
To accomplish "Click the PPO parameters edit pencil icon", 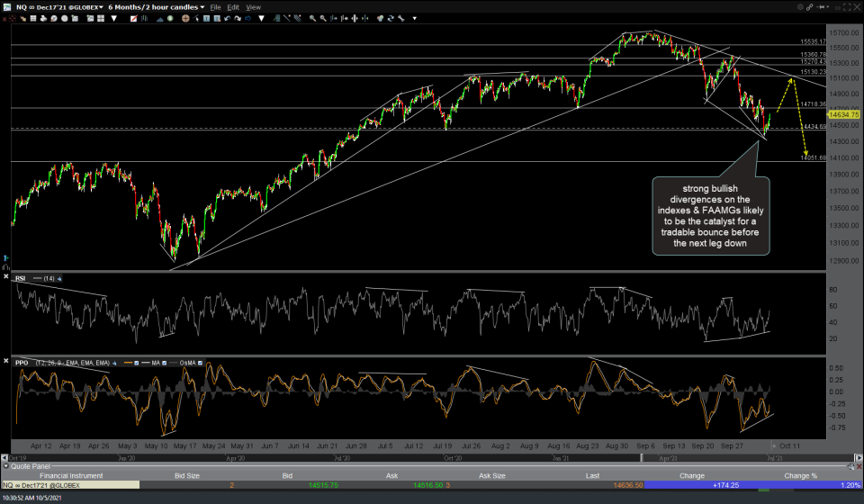I will 114,363.
